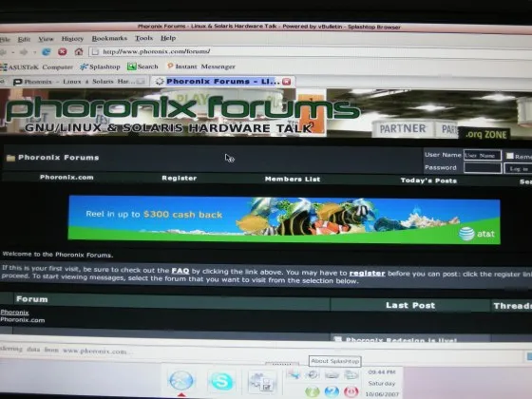The height and width of the screenshot is (399, 532).
Task: Open the ASUSTeK Computer bookmark
Action: (x=37, y=67)
